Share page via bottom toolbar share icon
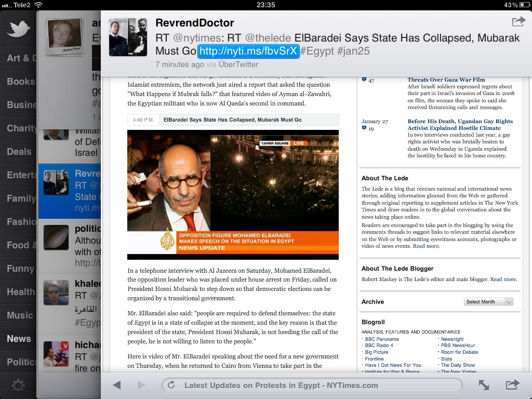 512,385
